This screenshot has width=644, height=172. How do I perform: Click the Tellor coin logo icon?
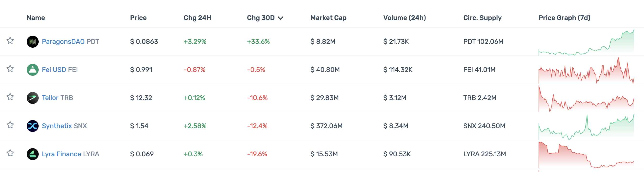coord(32,98)
